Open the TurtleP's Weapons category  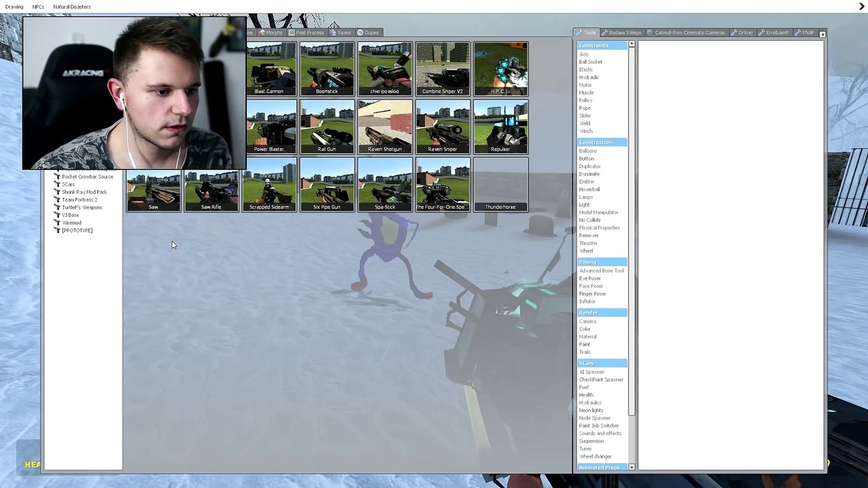pyautogui.click(x=78, y=207)
